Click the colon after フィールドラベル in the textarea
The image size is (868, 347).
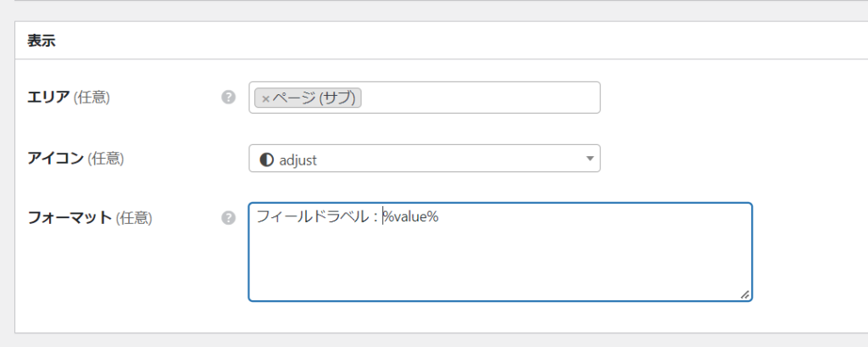(x=374, y=218)
